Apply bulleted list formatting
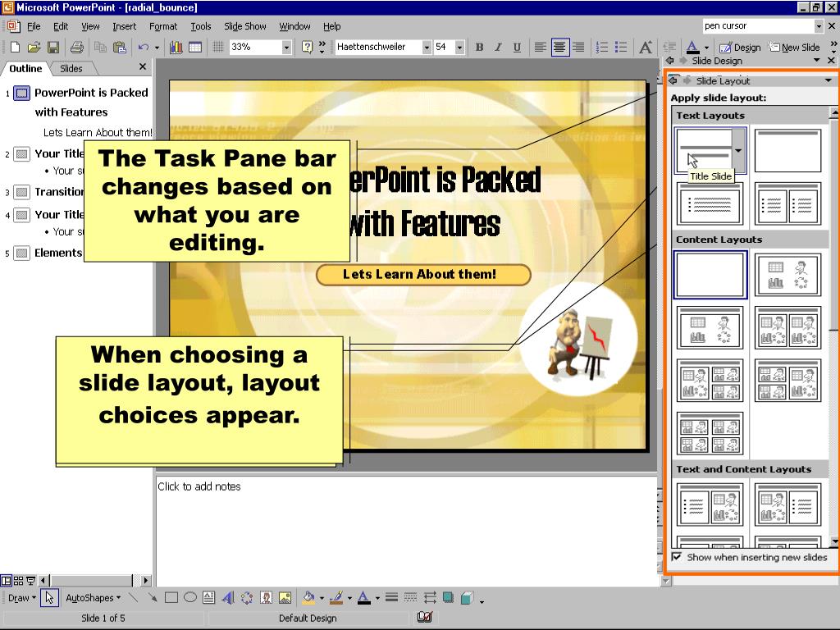 point(621,47)
